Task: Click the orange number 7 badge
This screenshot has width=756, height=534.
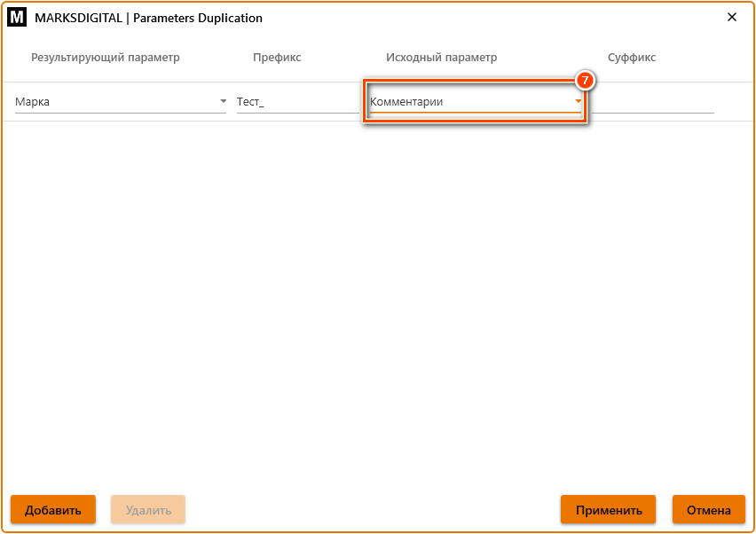Action: (585, 80)
